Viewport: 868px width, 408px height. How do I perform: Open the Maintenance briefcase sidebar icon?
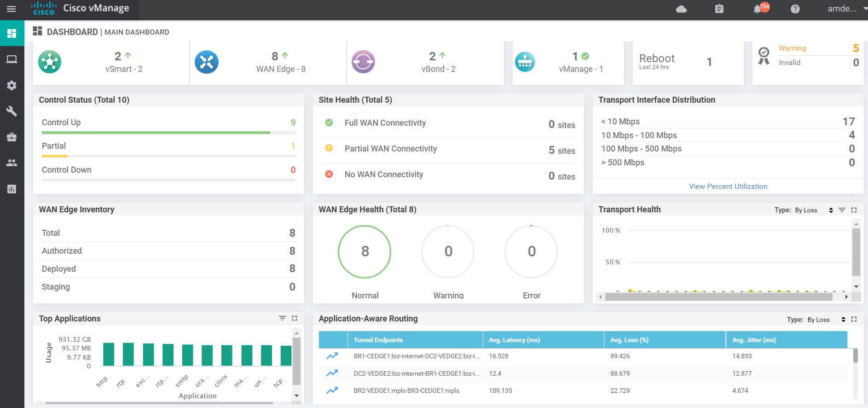[12, 137]
